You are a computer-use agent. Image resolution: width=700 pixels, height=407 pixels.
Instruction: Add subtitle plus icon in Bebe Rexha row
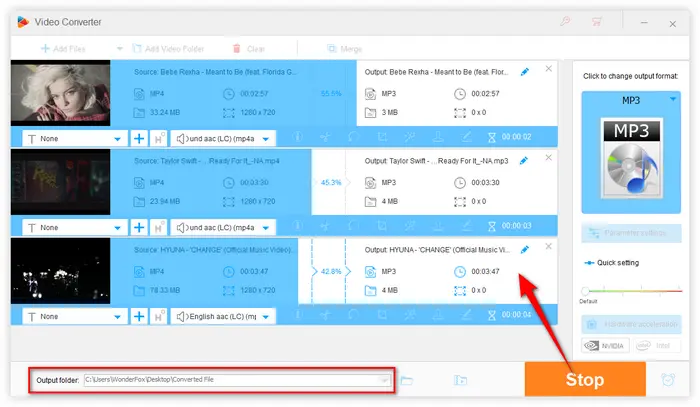pyautogui.click(x=139, y=139)
